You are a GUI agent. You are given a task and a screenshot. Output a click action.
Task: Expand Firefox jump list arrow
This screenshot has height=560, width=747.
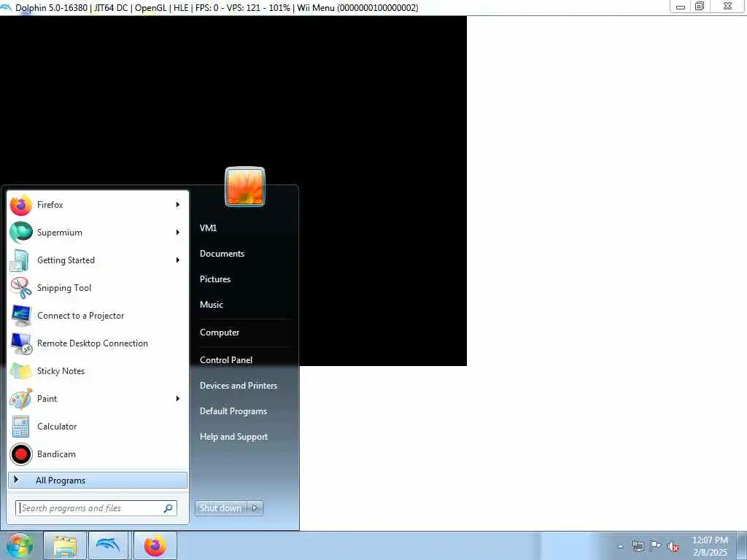[x=178, y=205]
